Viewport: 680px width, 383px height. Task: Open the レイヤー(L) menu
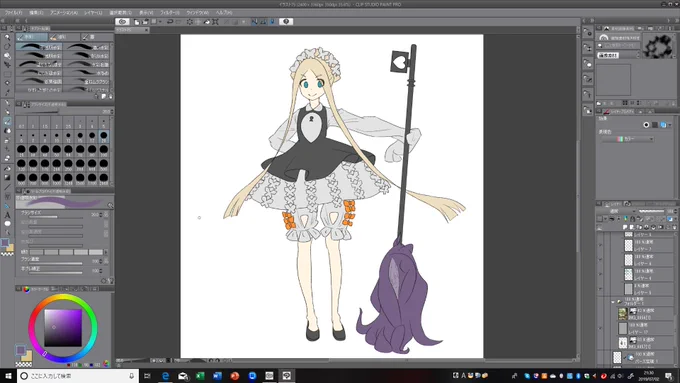point(93,13)
